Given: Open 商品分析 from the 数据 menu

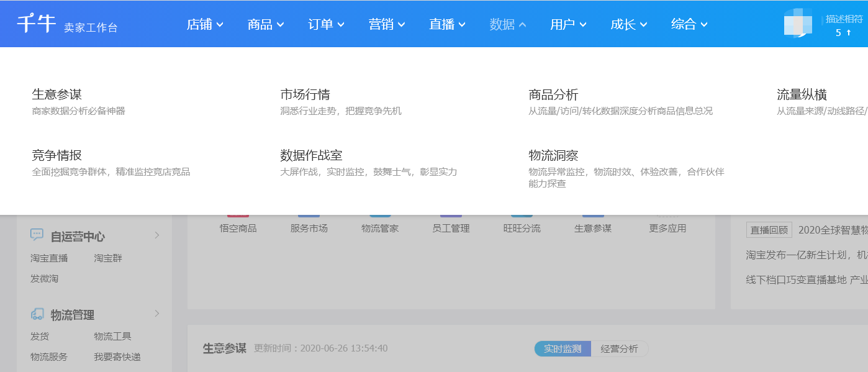Looking at the screenshot, I should (x=554, y=94).
